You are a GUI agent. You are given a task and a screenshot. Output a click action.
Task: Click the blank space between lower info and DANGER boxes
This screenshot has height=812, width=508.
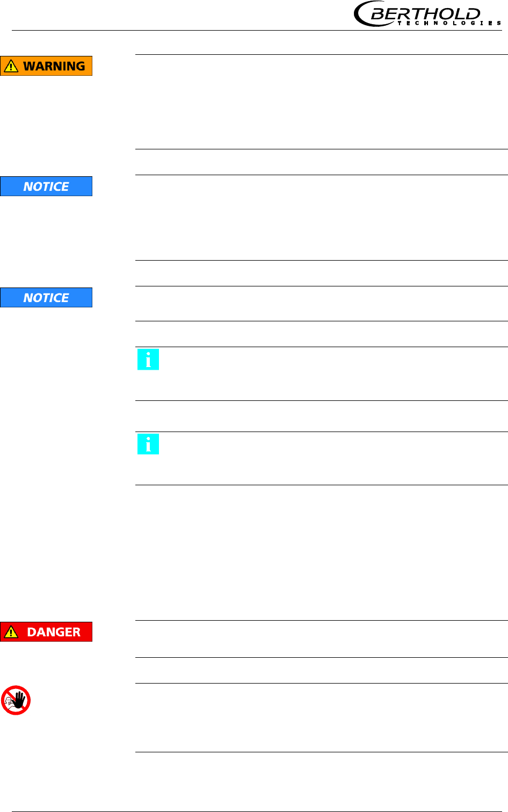pyautogui.click(x=321, y=552)
